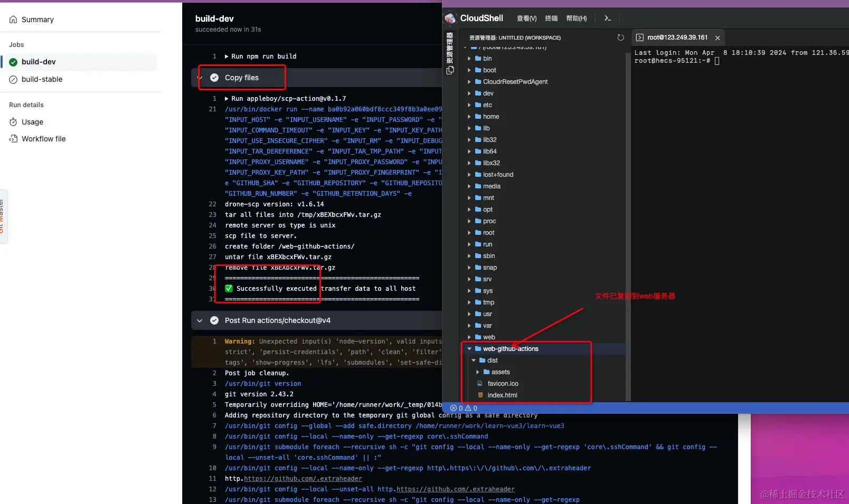Expand the proc folder arrow

pos(469,221)
